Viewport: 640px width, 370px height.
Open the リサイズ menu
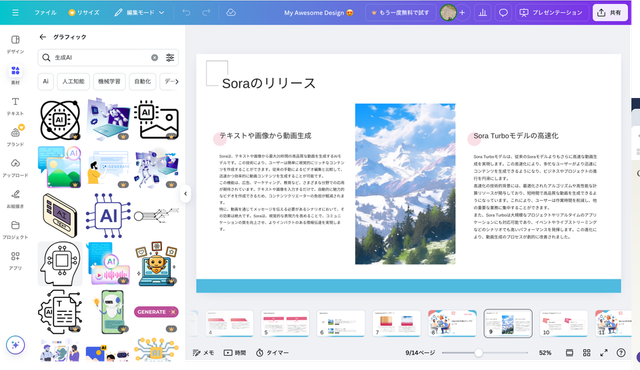(84, 13)
